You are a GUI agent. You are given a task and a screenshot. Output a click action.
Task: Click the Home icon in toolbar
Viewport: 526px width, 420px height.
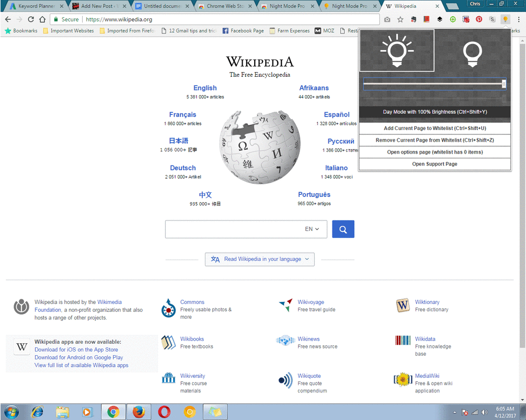click(42, 19)
